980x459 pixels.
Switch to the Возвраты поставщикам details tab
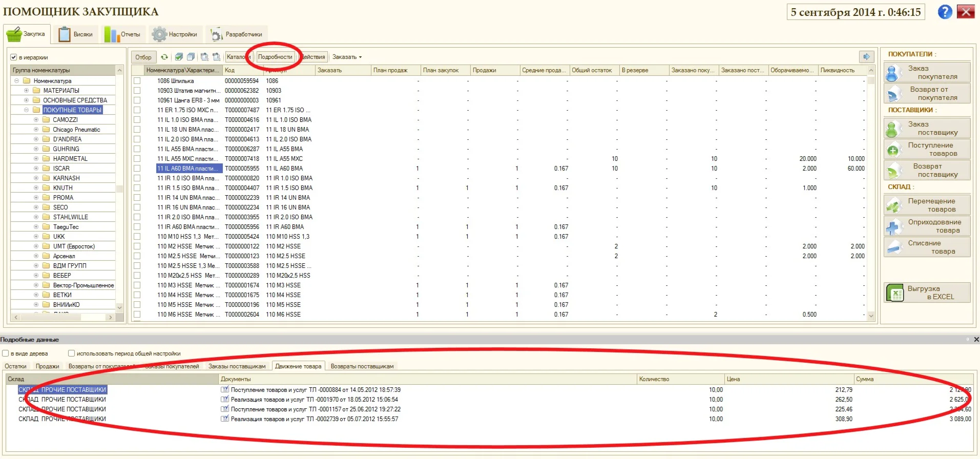tap(362, 366)
